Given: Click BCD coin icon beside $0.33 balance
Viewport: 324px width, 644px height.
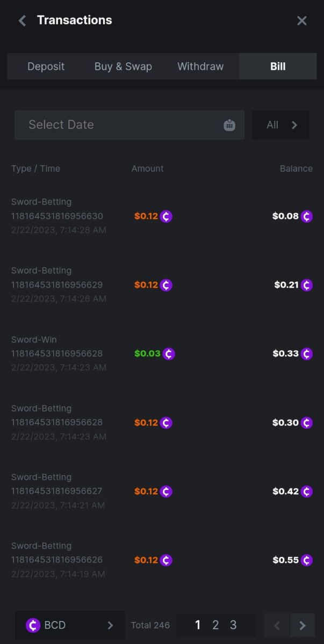Looking at the screenshot, I should pyautogui.click(x=307, y=354).
